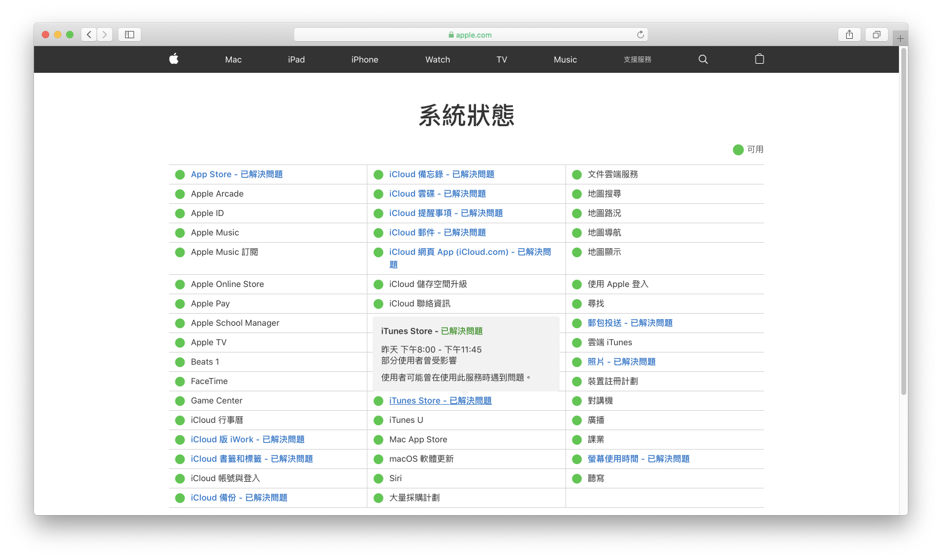The image size is (942, 560).
Task: Open iCloud 版 iWork - 已解決問題 link
Action: click(248, 439)
